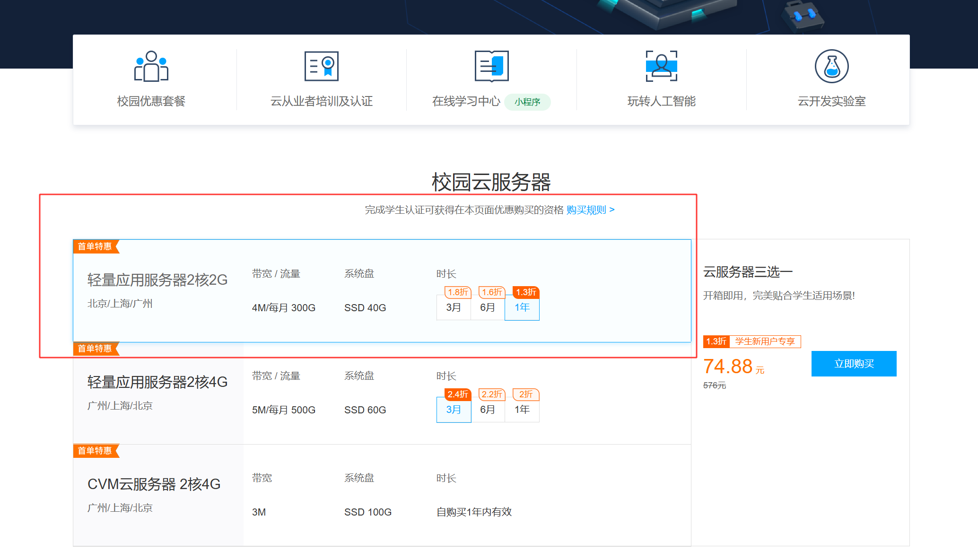
Task: Open 玩转人工智能 tab
Action: coord(662,101)
